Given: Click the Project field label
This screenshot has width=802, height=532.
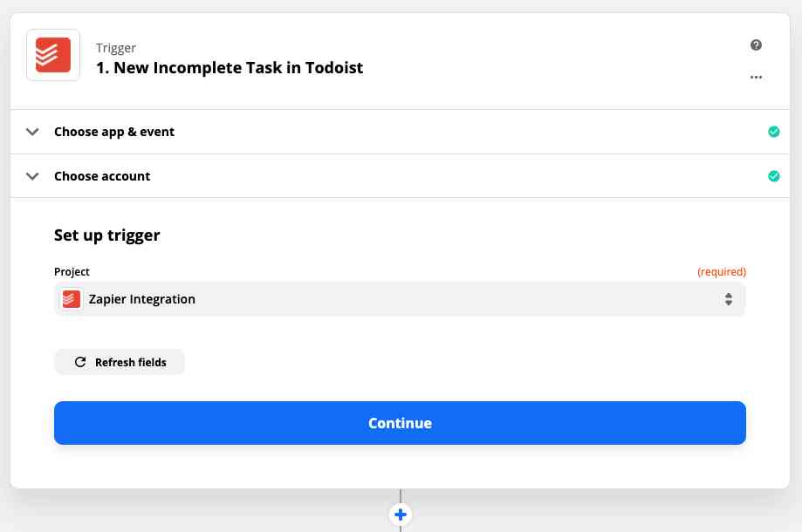Looking at the screenshot, I should (x=72, y=271).
